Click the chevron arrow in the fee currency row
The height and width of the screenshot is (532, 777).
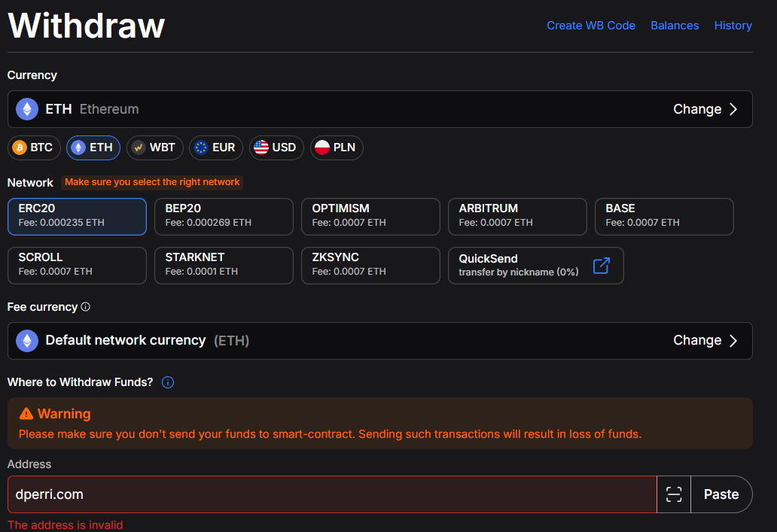point(733,340)
